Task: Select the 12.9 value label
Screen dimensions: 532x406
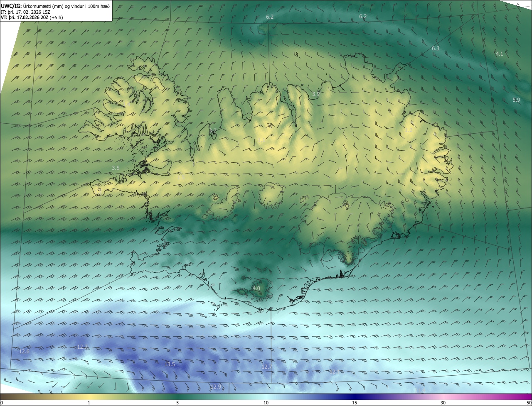Action: (216, 387)
